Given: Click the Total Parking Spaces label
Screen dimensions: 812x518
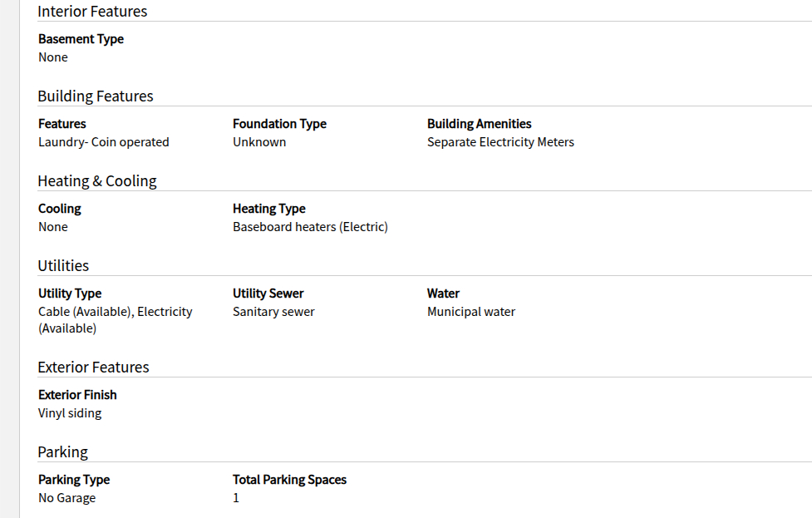Looking at the screenshot, I should 289,480.
